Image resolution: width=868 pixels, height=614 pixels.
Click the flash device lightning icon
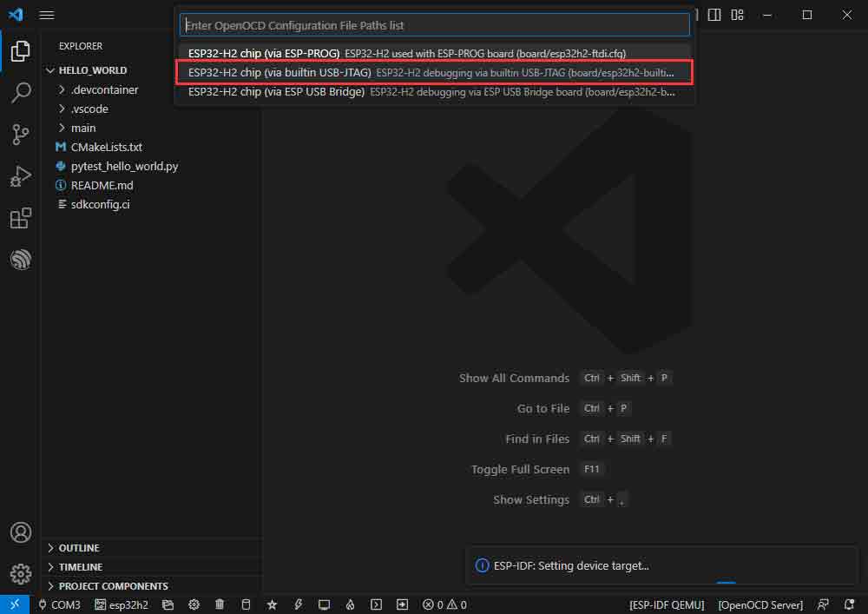coord(299,604)
